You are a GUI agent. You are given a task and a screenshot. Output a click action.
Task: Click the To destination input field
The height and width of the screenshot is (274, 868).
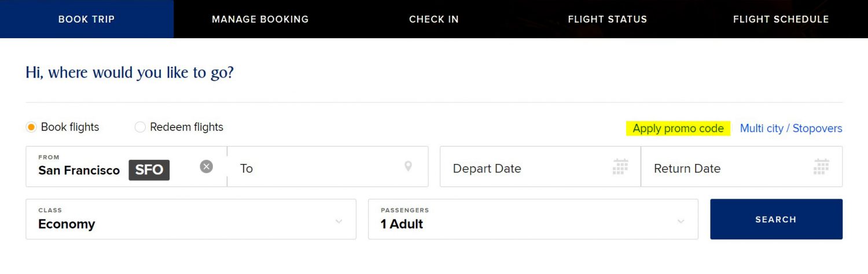[x=312, y=169]
